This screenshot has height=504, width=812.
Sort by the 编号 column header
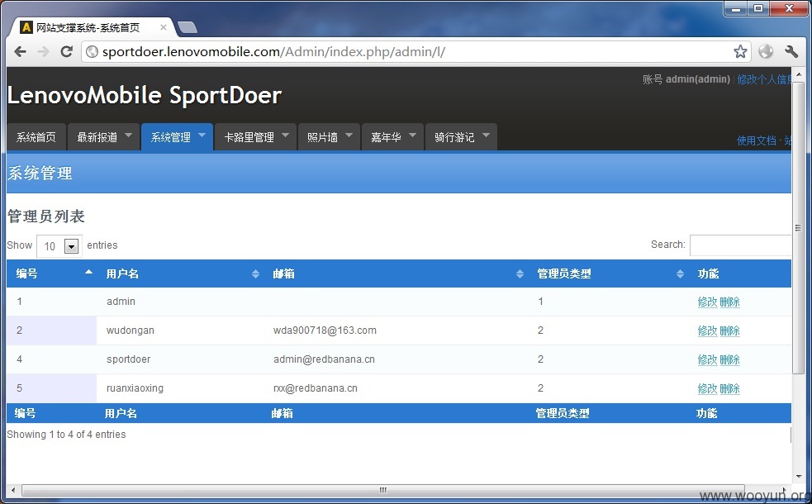pyautogui.click(x=52, y=273)
